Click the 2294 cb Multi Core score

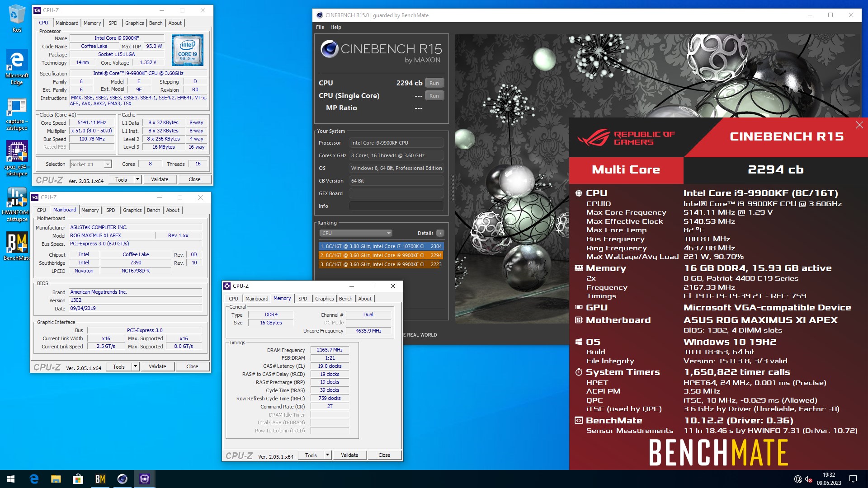[x=775, y=169]
